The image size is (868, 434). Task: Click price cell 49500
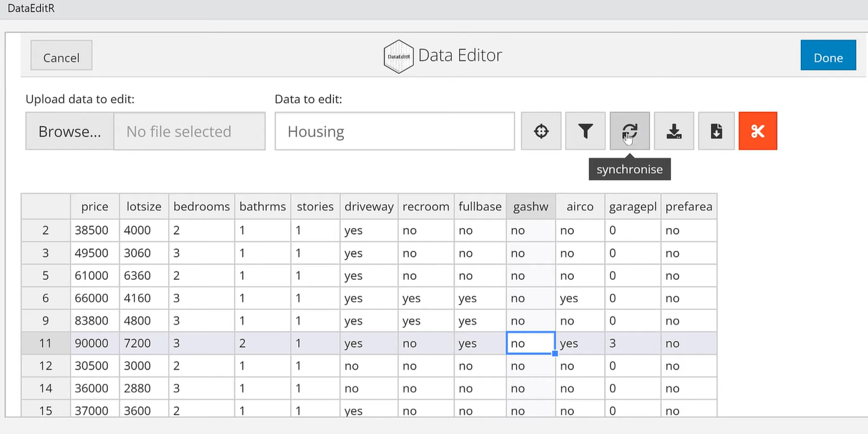pyautogui.click(x=95, y=253)
